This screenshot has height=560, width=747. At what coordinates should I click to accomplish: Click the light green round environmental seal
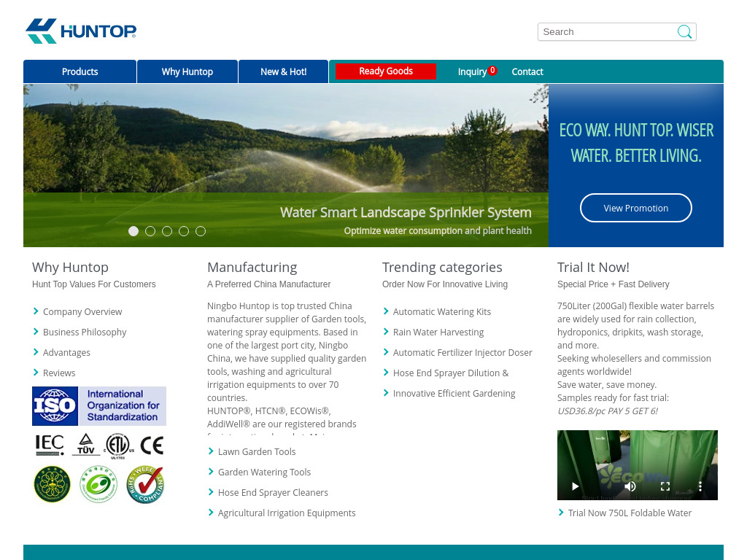98,484
